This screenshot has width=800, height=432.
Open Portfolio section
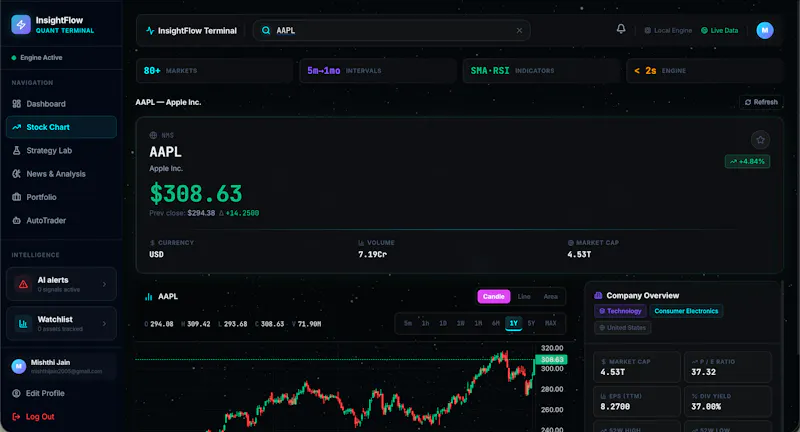(x=61, y=197)
